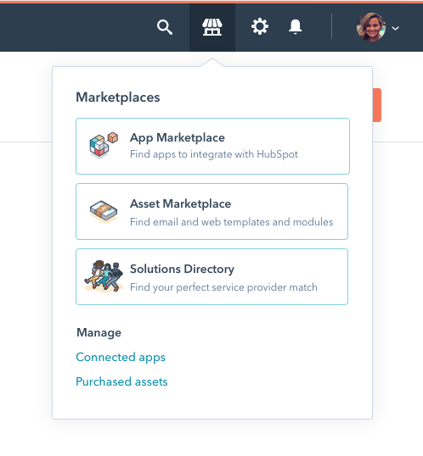This screenshot has width=423, height=456.
Task: Click the Marketplaces heading
Action: (x=118, y=97)
